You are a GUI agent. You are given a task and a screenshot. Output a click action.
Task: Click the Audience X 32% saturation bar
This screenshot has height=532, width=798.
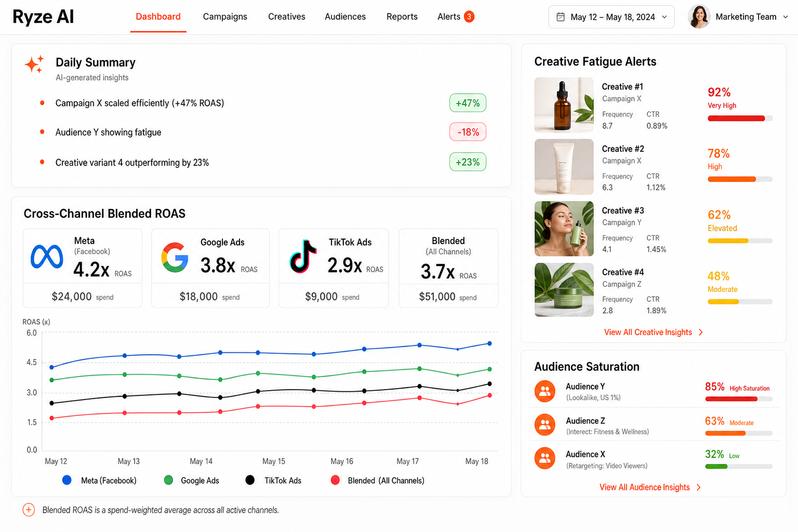pyautogui.click(x=739, y=467)
